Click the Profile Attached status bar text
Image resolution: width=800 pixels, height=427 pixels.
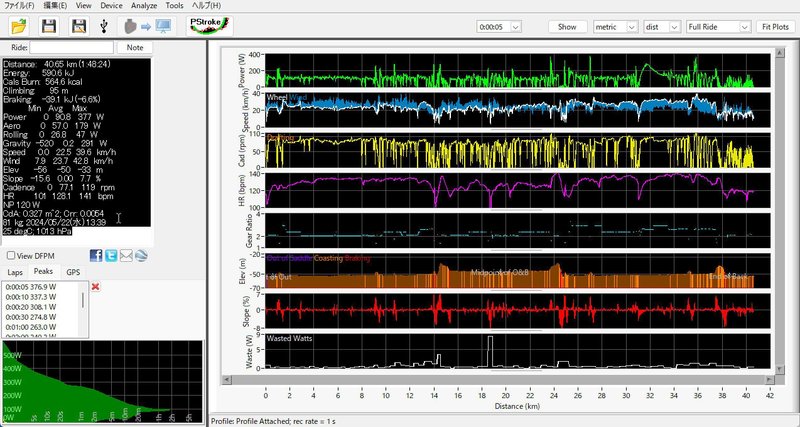click(x=273, y=421)
